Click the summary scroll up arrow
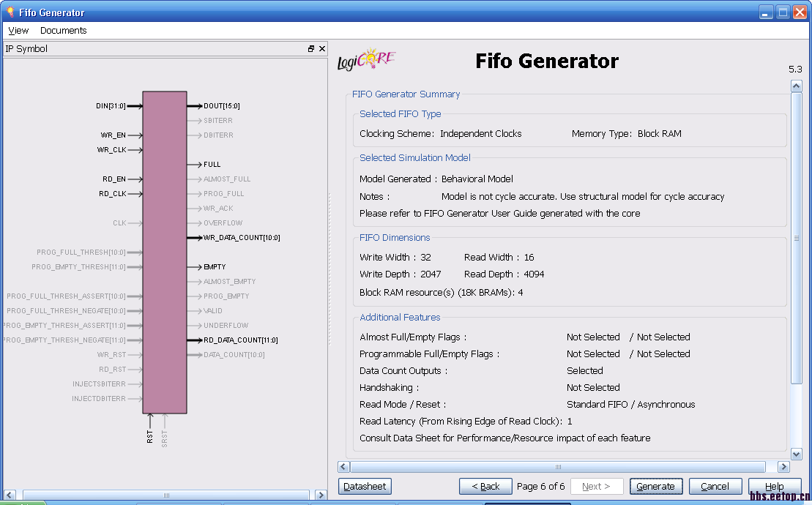This screenshot has width=812, height=505. tap(797, 86)
